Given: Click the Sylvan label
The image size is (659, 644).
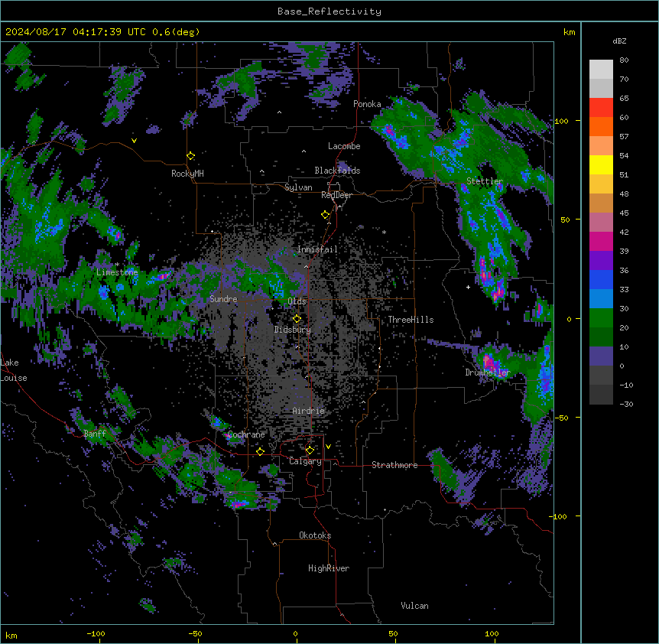Looking at the screenshot, I should click(298, 187).
